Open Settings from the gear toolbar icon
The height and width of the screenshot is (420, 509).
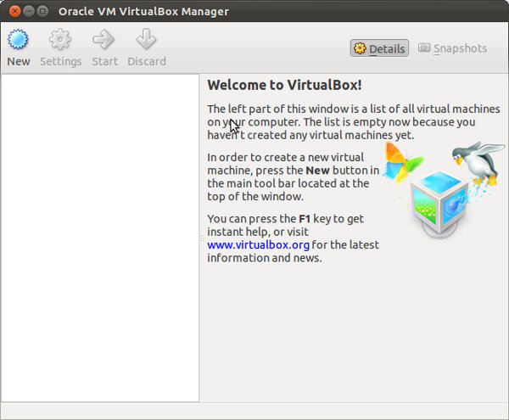pos(60,39)
